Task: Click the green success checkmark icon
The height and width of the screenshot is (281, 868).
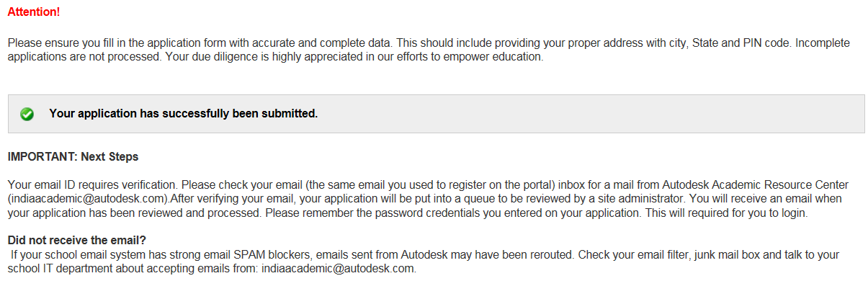Action: (x=27, y=115)
